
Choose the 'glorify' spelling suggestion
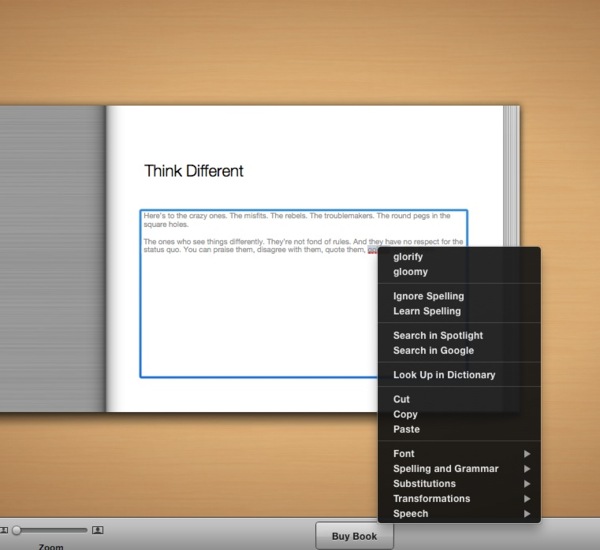click(459, 257)
